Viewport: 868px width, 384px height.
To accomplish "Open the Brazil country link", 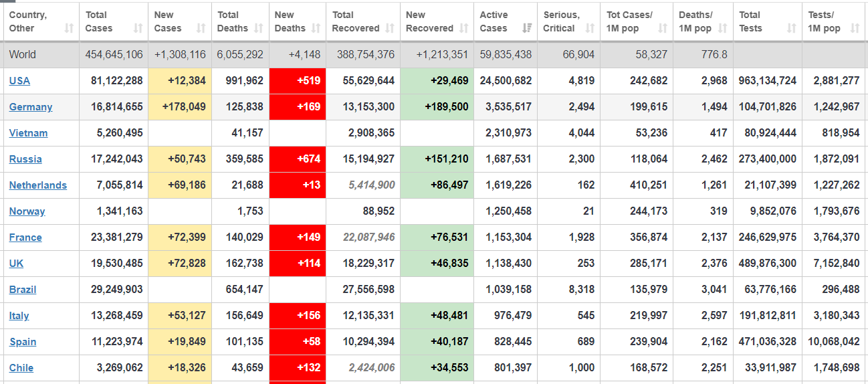I will point(23,290).
